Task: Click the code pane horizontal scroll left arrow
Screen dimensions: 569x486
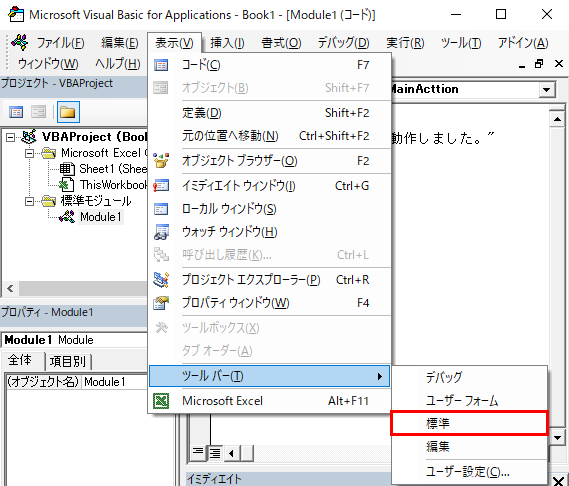Action: pyautogui.click(x=231, y=453)
